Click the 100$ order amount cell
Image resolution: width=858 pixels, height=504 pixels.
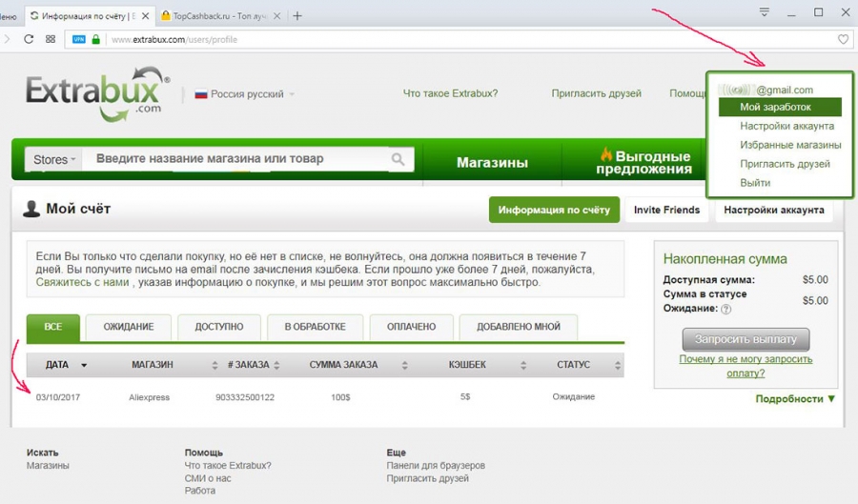[340, 397]
